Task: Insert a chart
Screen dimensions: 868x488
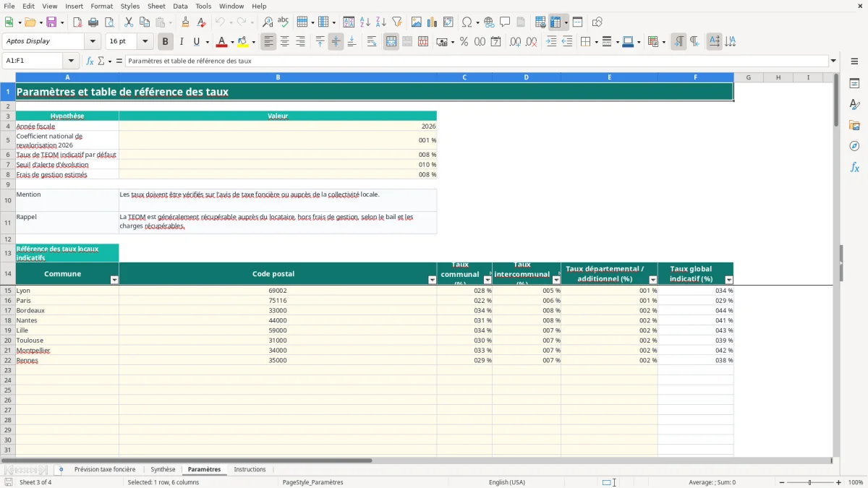Action: click(x=433, y=22)
